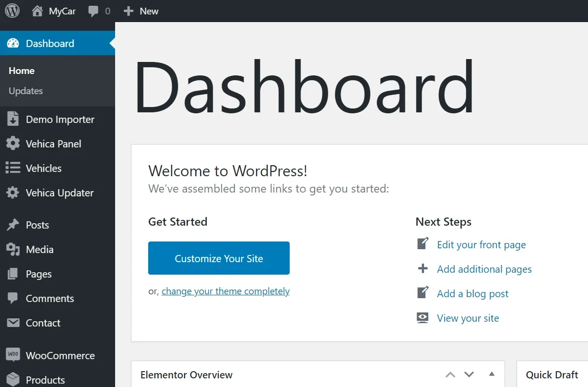Image resolution: width=588 pixels, height=387 pixels.
Task: Click the Comments speech bubble sidebar icon
Action: (x=13, y=298)
